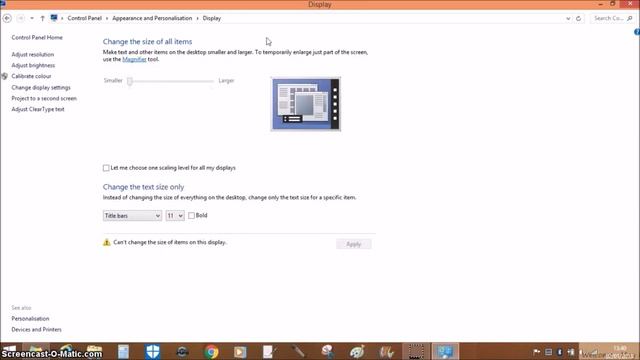Open Appearance and Personalisation breadcrumb
This screenshot has height=360, width=640.
152,18
